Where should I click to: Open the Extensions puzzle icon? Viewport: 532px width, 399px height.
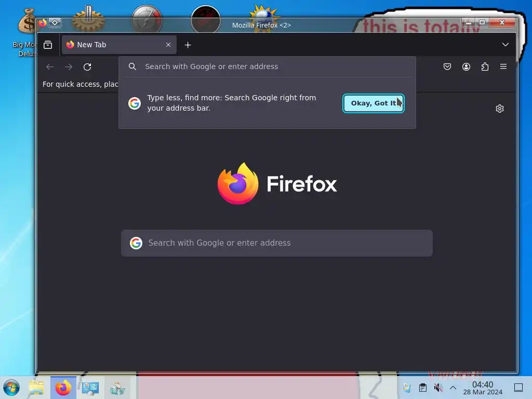[485, 66]
